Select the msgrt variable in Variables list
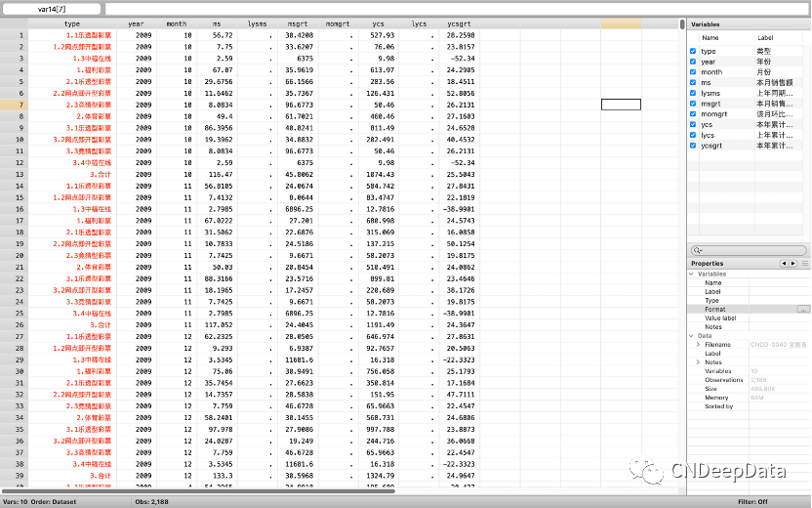812x508 pixels. pyautogui.click(x=746, y=104)
